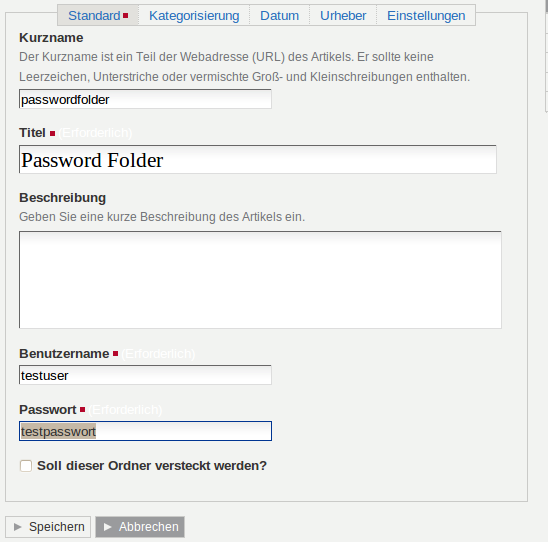Place cursor in the empty Beschreibung text area
The image size is (548, 542).
(260, 280)
